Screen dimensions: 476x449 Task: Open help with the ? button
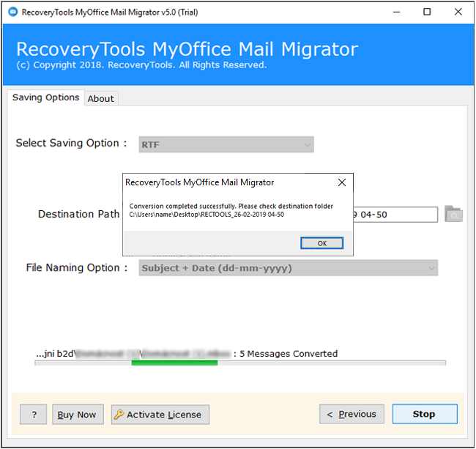click(34, 415)
